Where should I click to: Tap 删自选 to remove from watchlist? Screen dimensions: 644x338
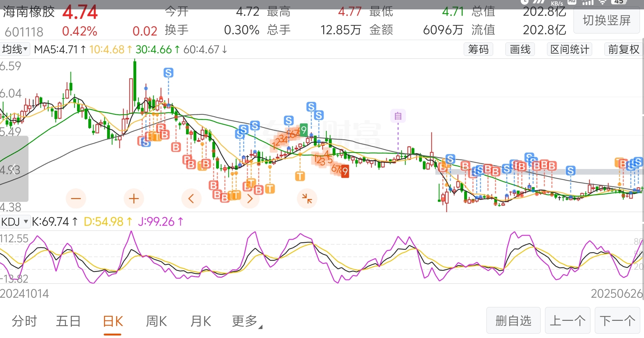coord(513,320)
